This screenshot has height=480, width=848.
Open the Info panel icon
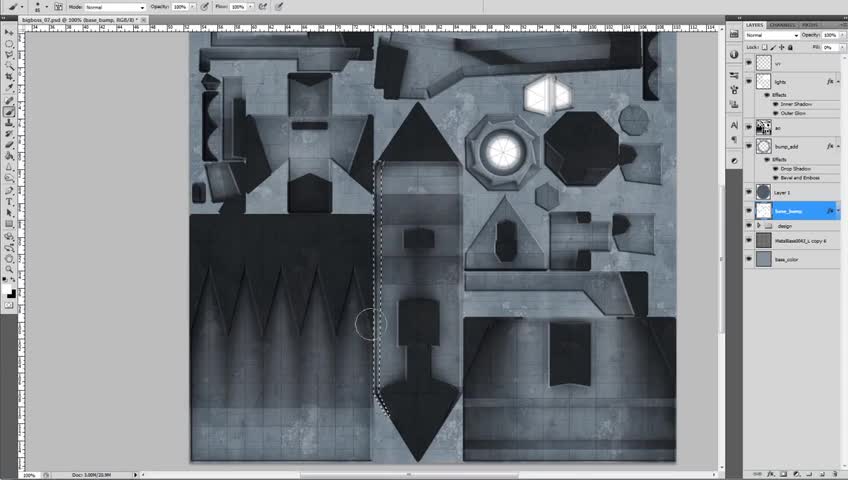point(734,55)
